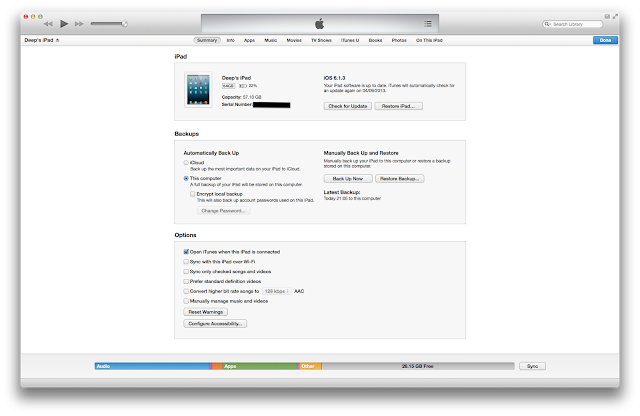This screenshot has width=640, height=416.
Task: Click the iPad device thumbnail image
Action: [198, 89]
